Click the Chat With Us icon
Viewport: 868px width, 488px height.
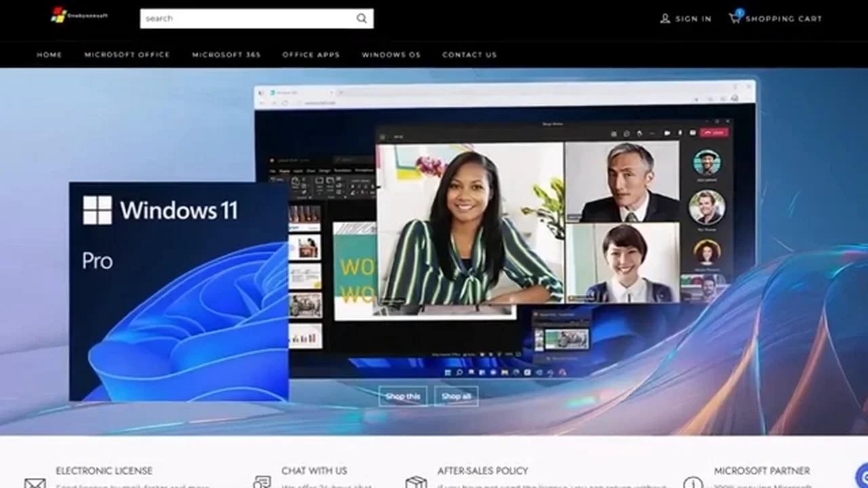262,482
